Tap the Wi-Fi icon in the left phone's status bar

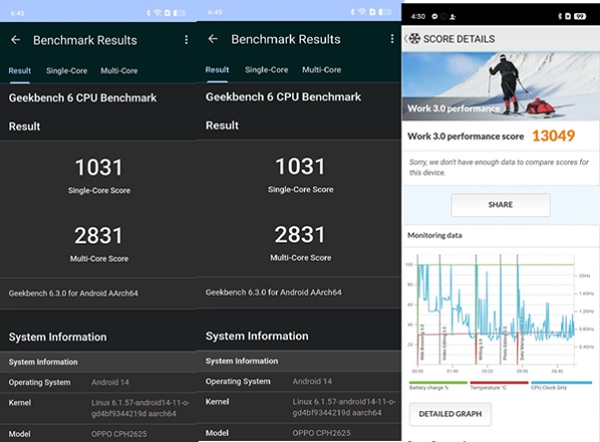(x=157, y=12)
